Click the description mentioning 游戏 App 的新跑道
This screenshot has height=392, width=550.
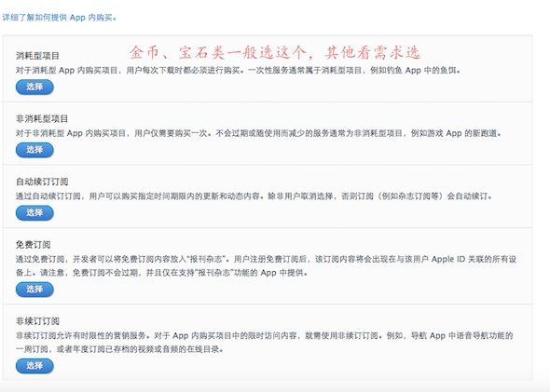pyautogui.click(x=259, y=133)
